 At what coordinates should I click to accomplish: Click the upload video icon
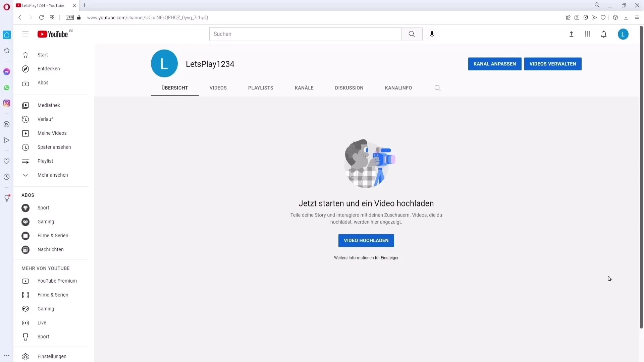tap(571, 34)
